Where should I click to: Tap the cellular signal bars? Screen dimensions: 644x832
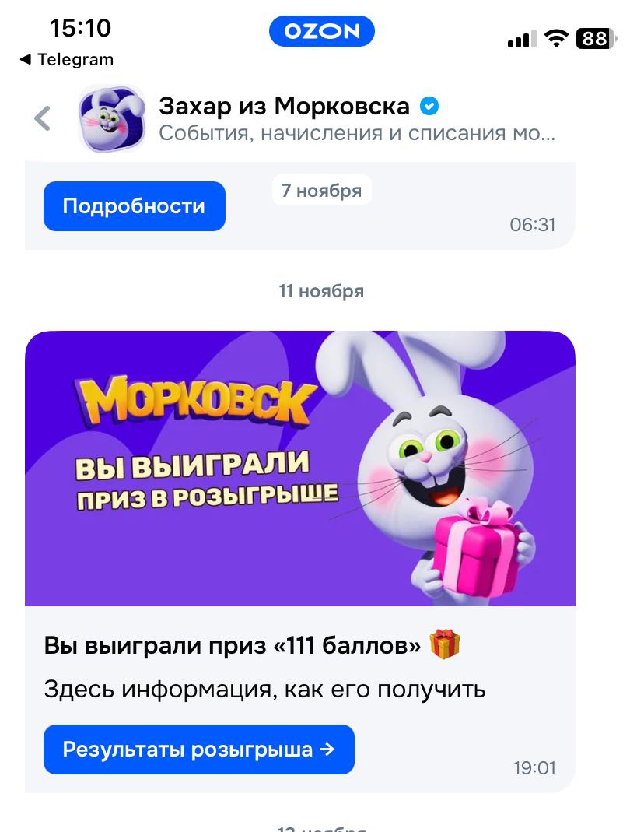click(522, 39)
